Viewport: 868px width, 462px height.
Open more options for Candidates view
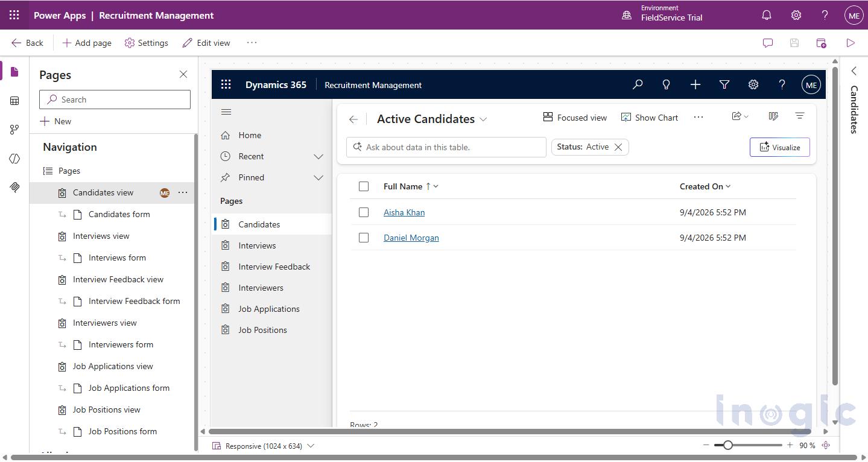click(x=183, y=192)
